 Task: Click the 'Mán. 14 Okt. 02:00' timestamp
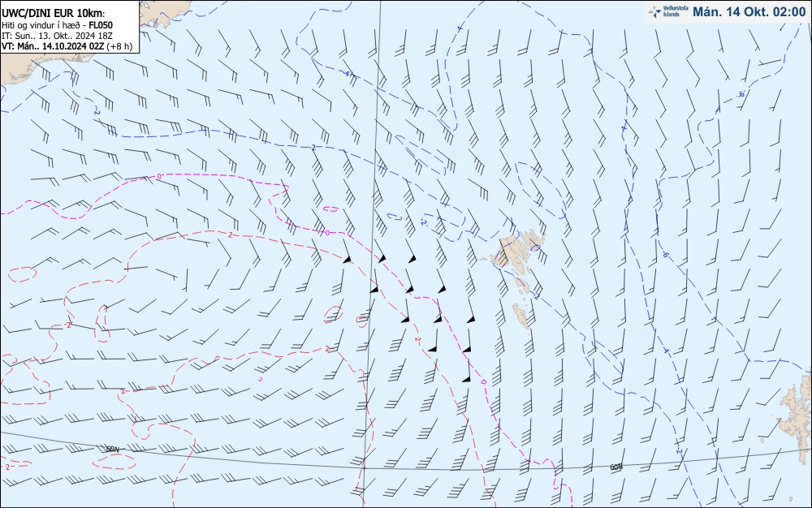click(749, 12)
